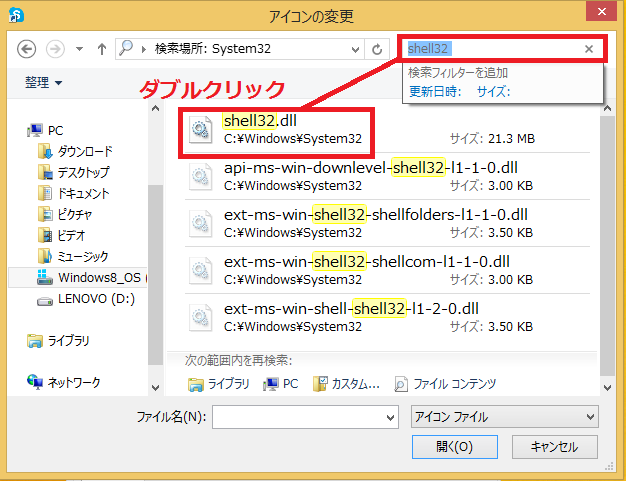The height and width of the screenshot is (481, 626).
Task: Expand the address bar history dropdown
Action: (355, 49)
